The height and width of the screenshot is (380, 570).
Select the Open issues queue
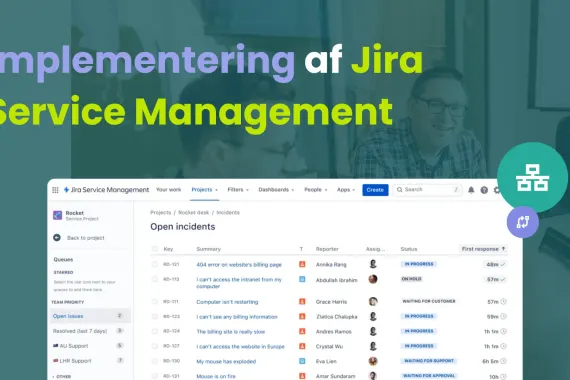(90, 316)
